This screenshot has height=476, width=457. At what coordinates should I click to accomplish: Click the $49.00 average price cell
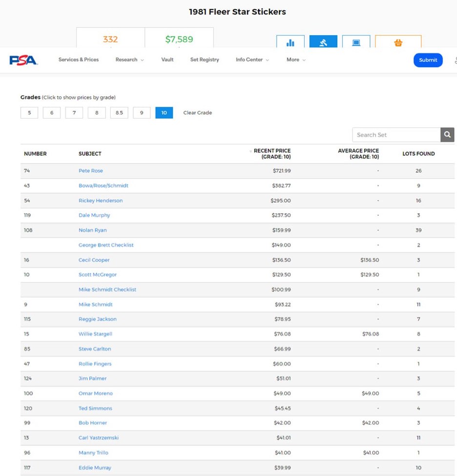click(x=370, y=393)
